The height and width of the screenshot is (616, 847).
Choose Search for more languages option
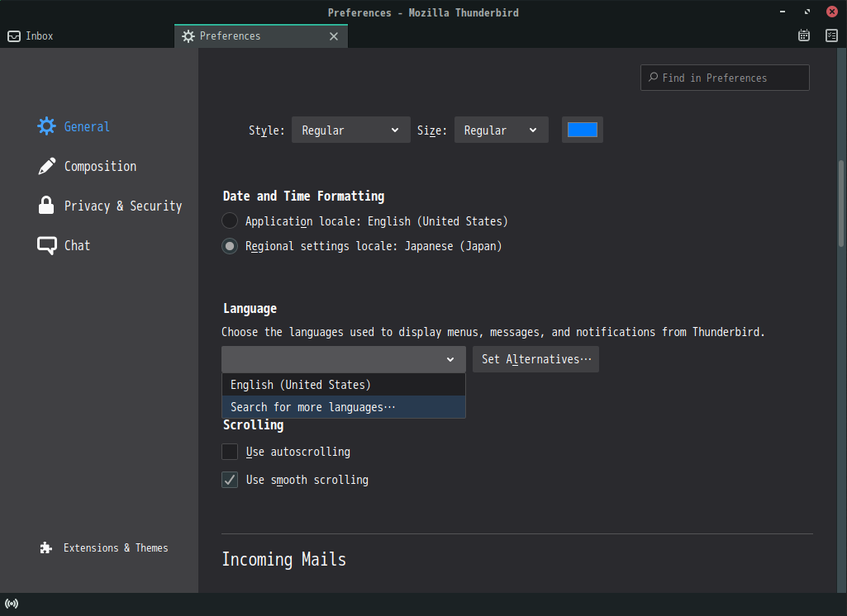pyautogui.click(x=344, y=407)
